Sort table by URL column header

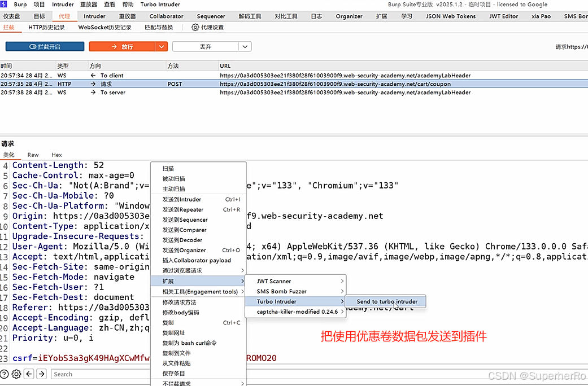403,66
